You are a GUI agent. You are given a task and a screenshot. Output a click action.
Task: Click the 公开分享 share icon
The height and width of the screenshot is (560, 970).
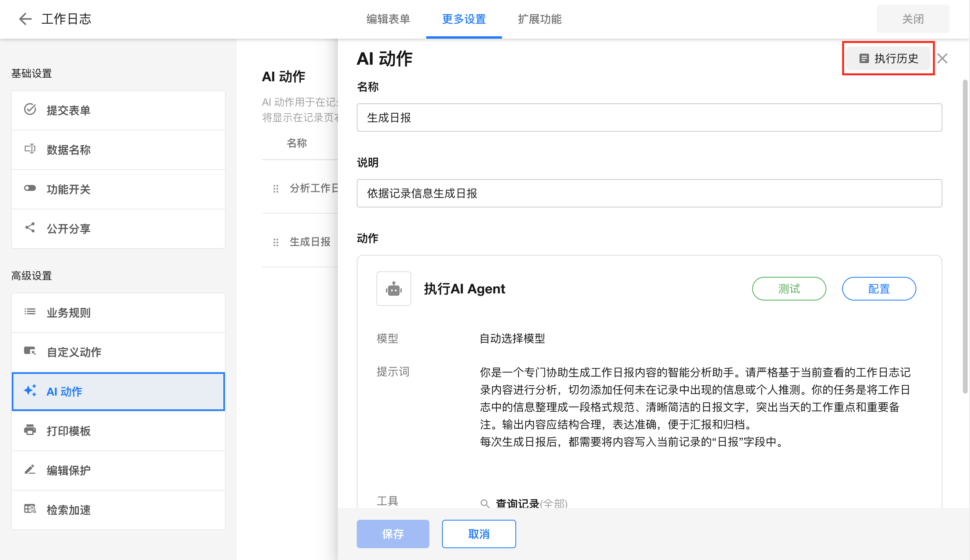[30, 228]
